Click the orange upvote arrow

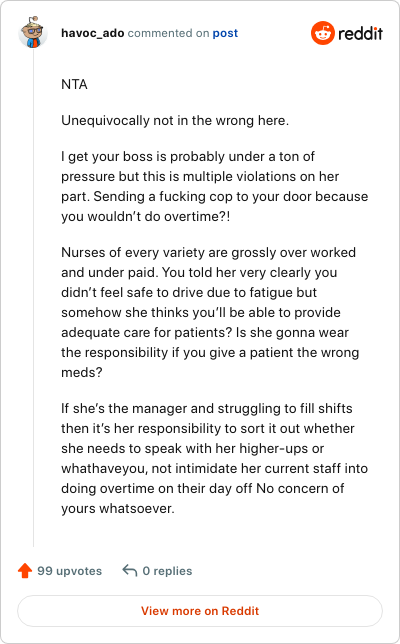tap(25, 570)
